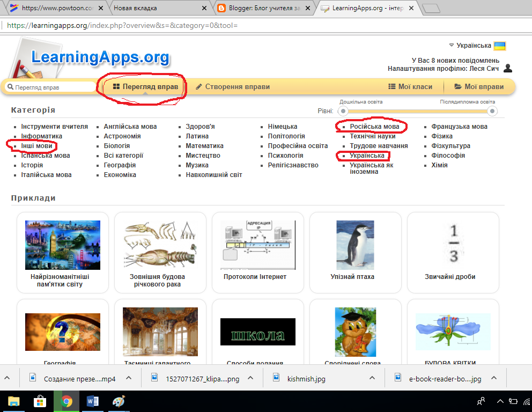Image resolution: width=532 pixels, height=412 pixels.
Task: Close the Blogger tab
Action: point(308,8)
